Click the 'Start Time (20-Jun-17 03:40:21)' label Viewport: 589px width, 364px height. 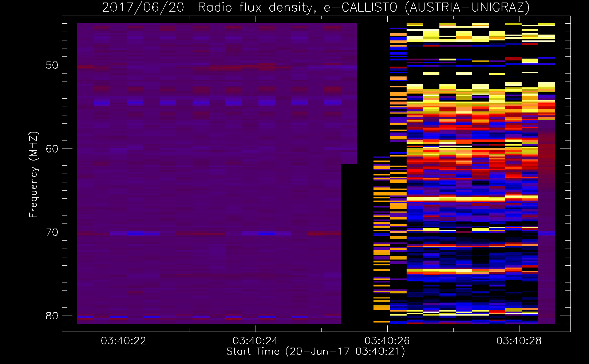tap(316, 352)
